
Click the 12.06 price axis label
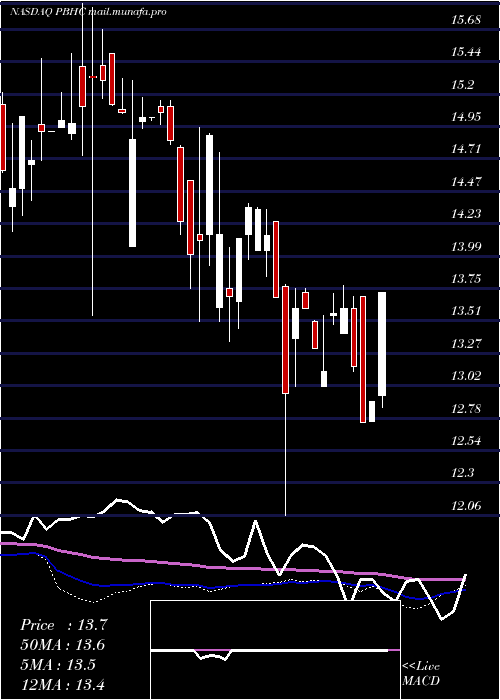tap(467, 505)
